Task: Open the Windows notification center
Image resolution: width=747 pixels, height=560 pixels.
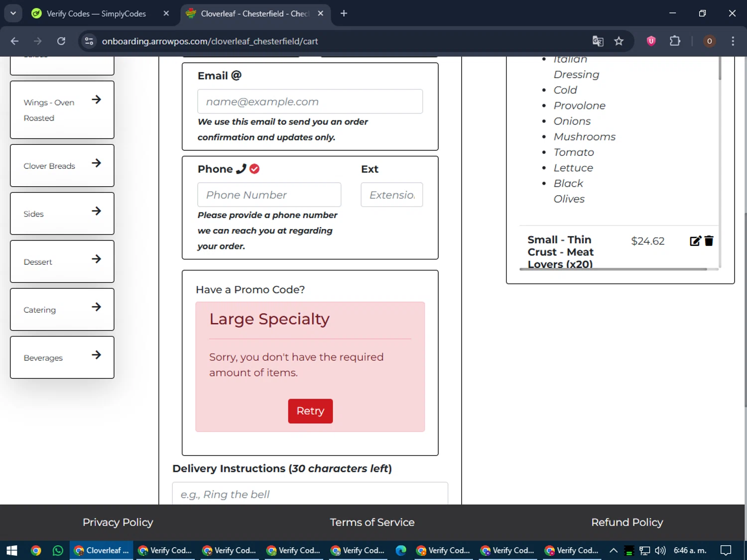Action: pyautogui.click(x=726, y=551)
